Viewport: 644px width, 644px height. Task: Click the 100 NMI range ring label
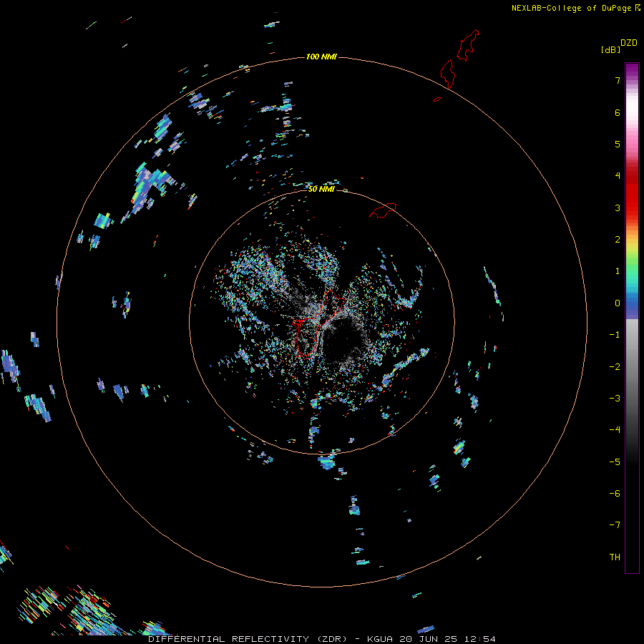click(321, 57)
